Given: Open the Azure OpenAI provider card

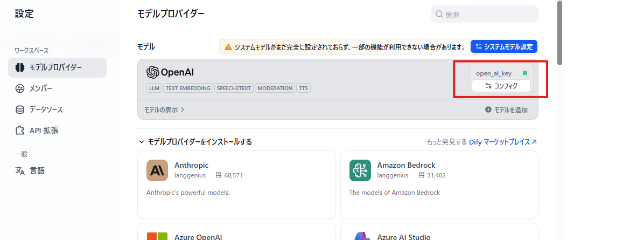Looking at the screenshot, I should [x=236, y=232].
